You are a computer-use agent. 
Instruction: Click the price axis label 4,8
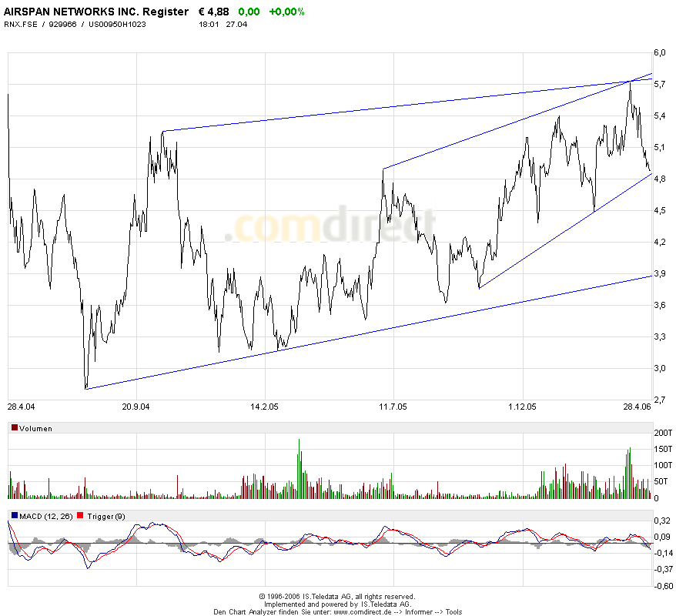(x=660, y=179)
